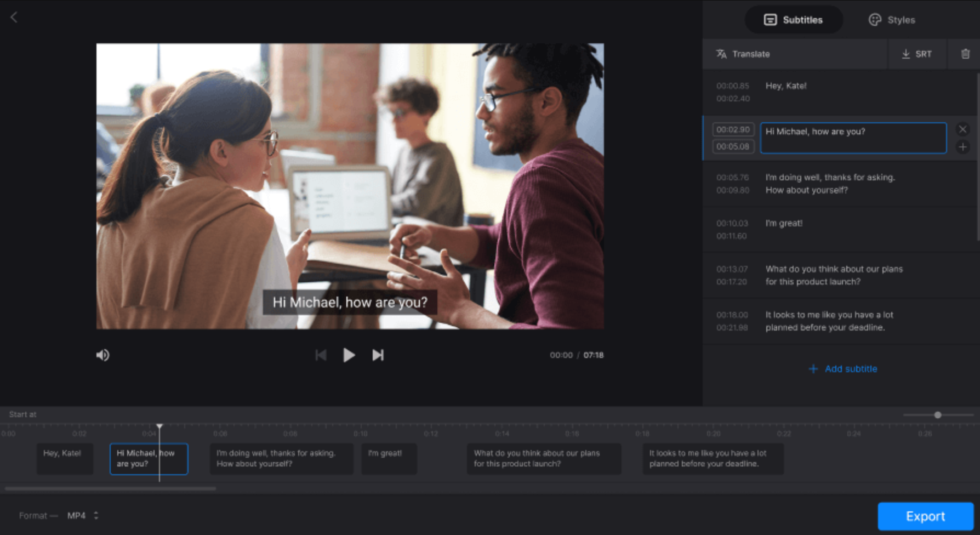Click the playhead marker on the timeline

coord(159,425)
